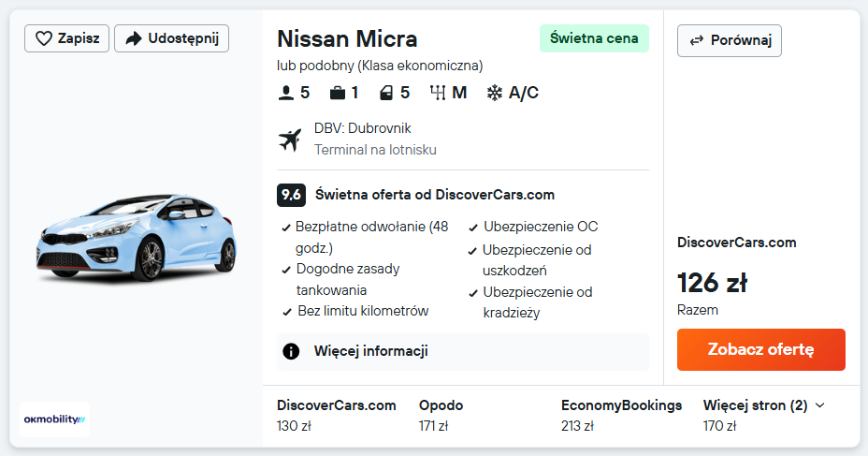Click the Świetna cena green badge

[x=594, y=38]
